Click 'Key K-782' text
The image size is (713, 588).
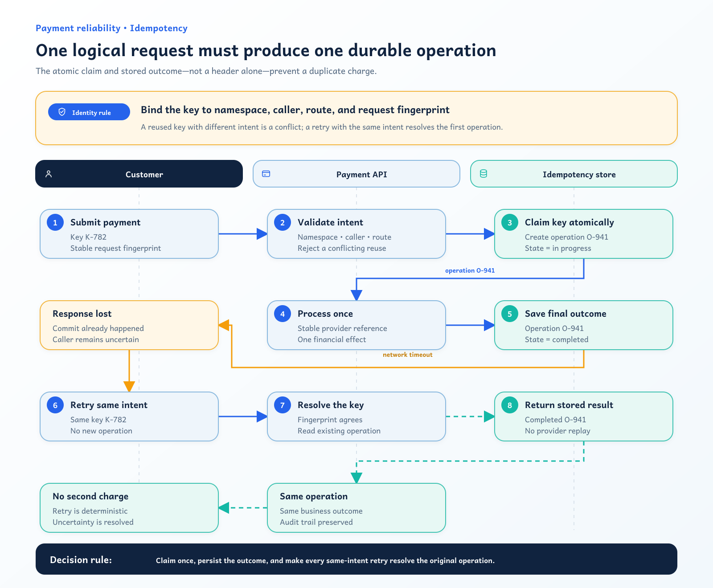pyautogui.click(x=88, y=237)
